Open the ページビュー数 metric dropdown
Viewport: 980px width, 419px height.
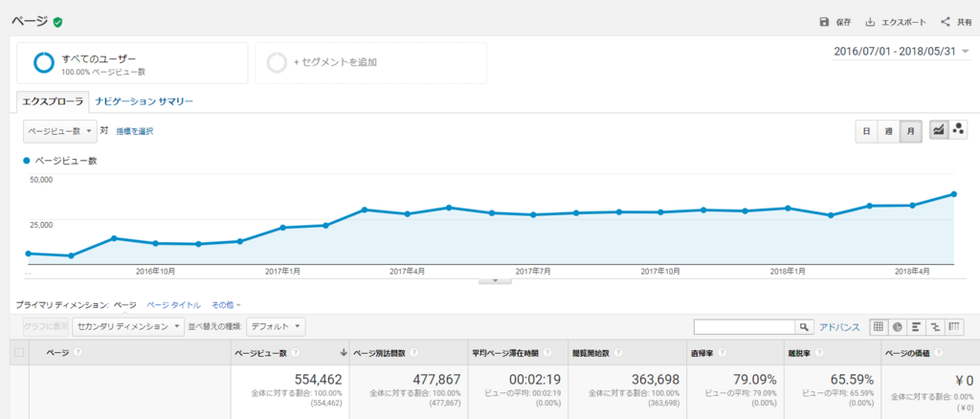pyautogui.click(x=60, y=131)
